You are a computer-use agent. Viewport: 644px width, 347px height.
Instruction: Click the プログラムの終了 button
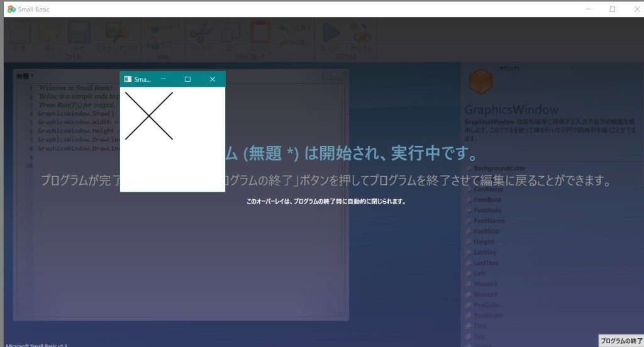tap(621, 341)
